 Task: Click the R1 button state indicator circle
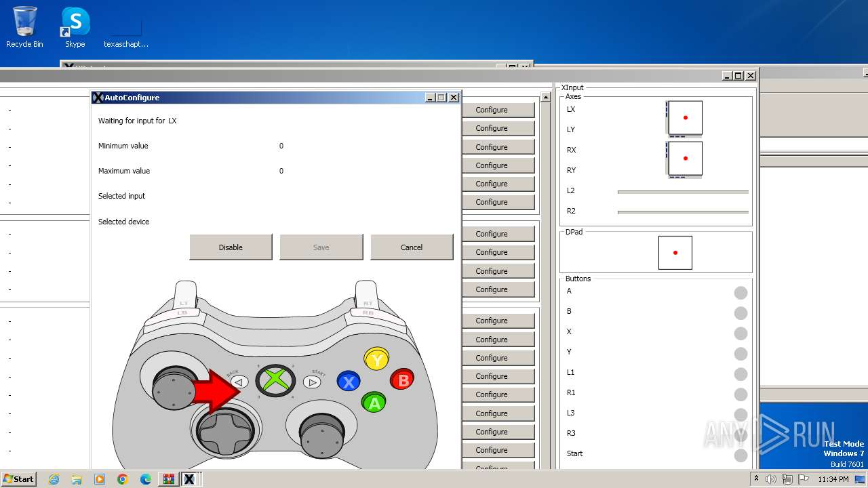pos(741,394)
